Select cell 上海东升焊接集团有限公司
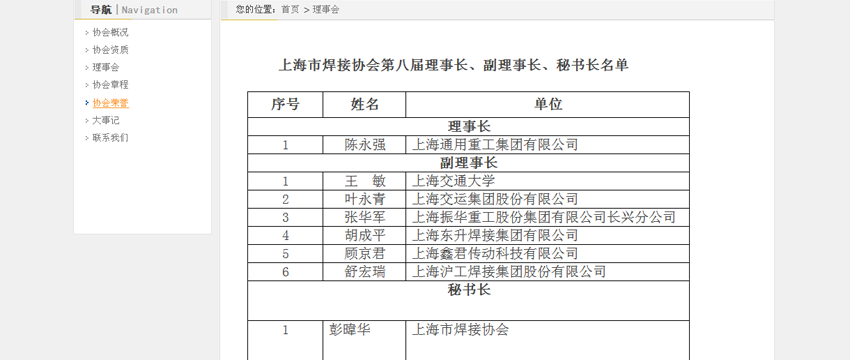 point(548,235)
